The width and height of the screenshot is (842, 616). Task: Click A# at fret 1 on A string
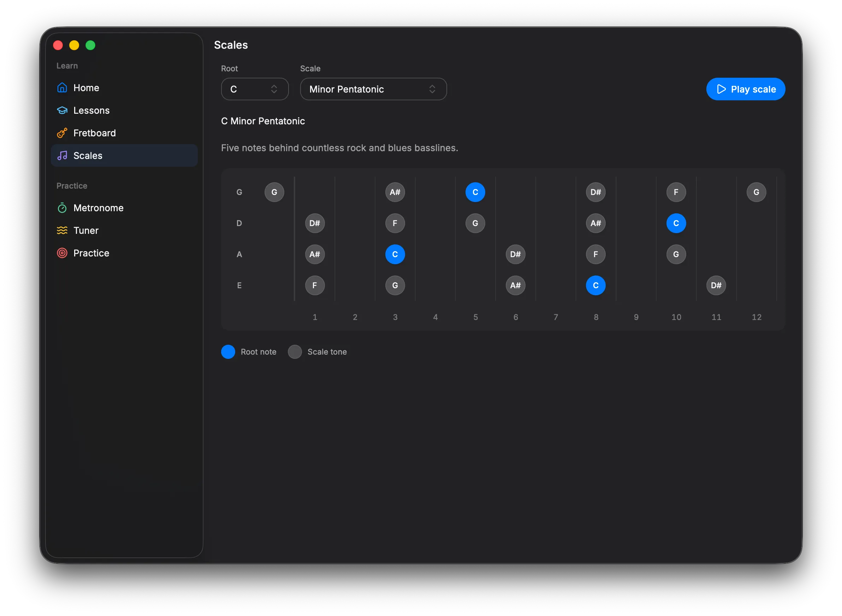point(315,254)
